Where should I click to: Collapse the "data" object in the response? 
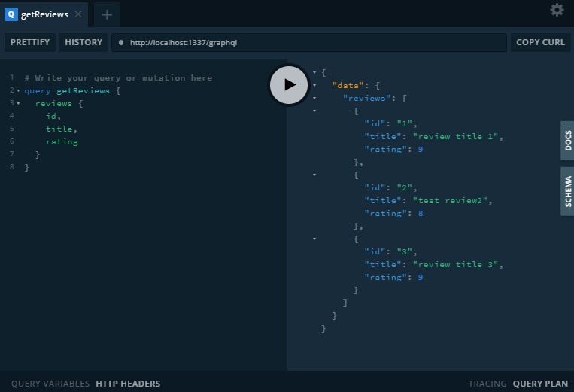point(314,86)
